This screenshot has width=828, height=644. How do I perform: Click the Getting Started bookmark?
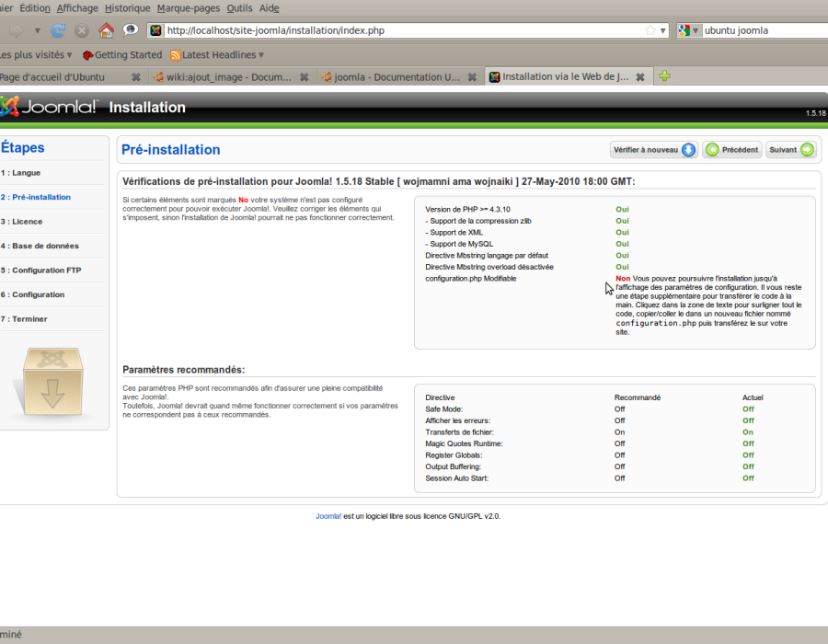tap(122, 55)
